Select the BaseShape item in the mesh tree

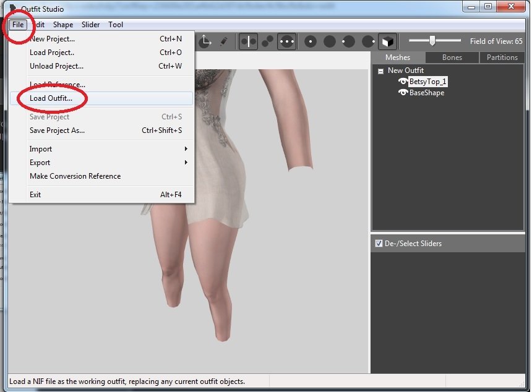coord(426,93)
